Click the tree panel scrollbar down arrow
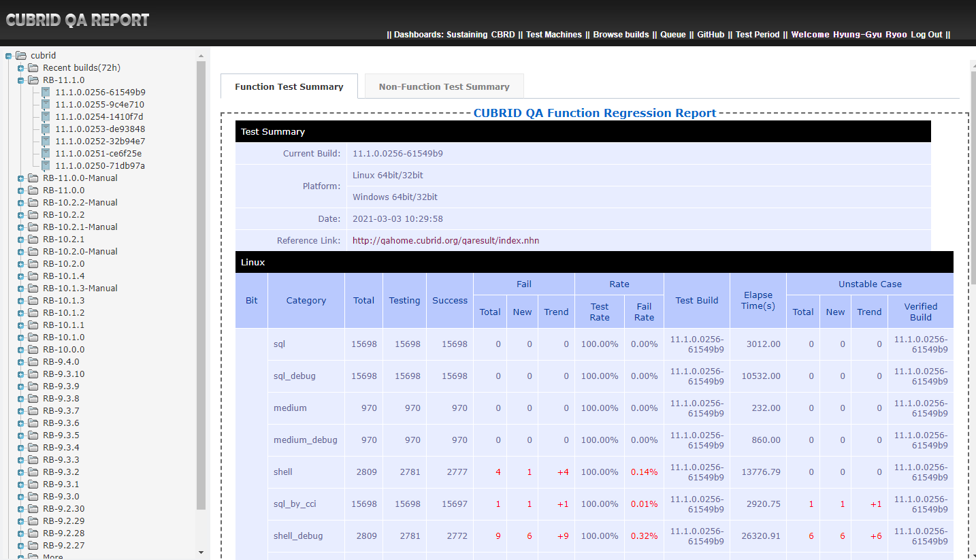 pos(201,552)
